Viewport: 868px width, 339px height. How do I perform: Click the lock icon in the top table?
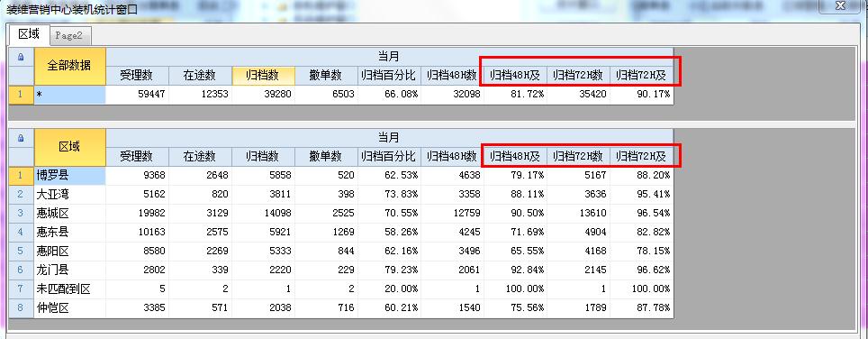point(21,57)
